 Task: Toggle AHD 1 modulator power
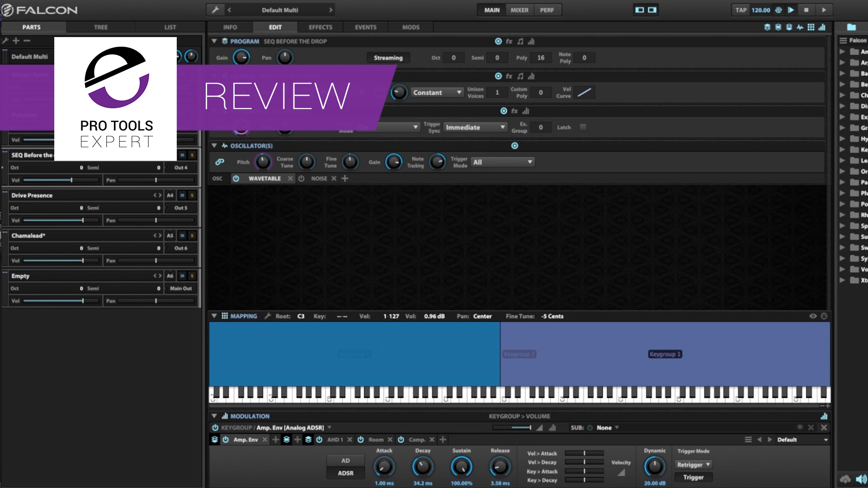point(319,440)
